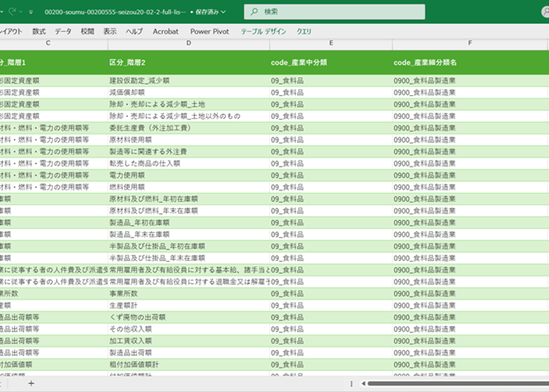Select the 減価償却額 cell
549x392 pixels.
coord(189,93)
